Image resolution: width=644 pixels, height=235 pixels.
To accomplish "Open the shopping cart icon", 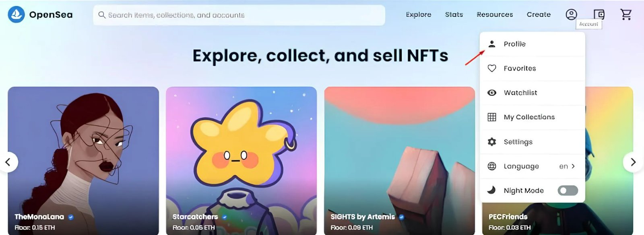I will (x=626, y=14).
